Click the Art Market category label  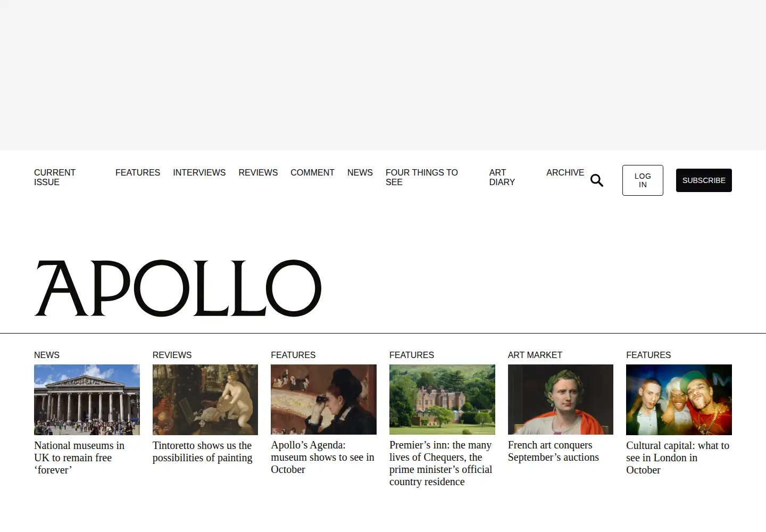click(x=535, y=355)
